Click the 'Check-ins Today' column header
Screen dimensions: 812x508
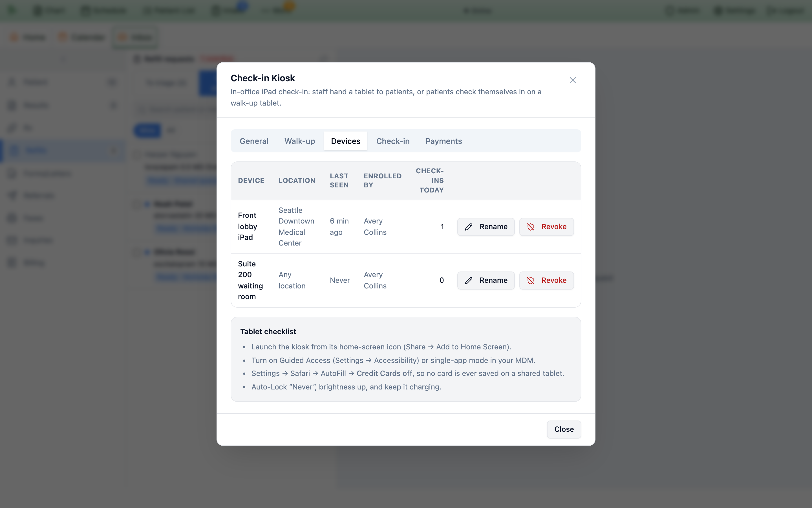pos(430,180)
